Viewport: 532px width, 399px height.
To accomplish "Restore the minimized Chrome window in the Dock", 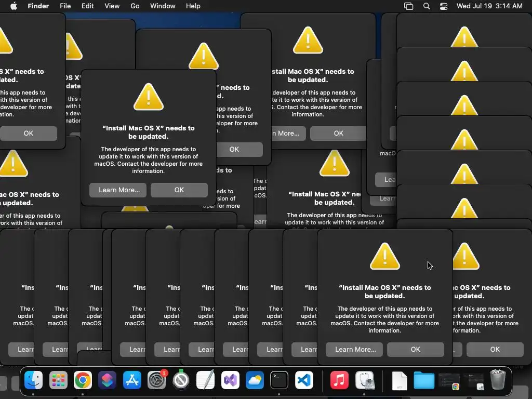I will pos(449,381).
